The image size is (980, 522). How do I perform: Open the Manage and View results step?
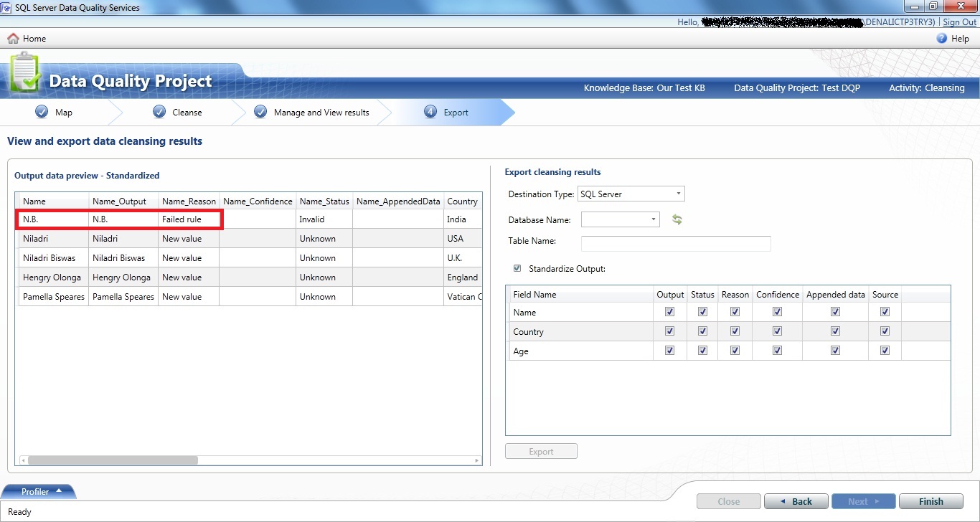pos(311,113)
